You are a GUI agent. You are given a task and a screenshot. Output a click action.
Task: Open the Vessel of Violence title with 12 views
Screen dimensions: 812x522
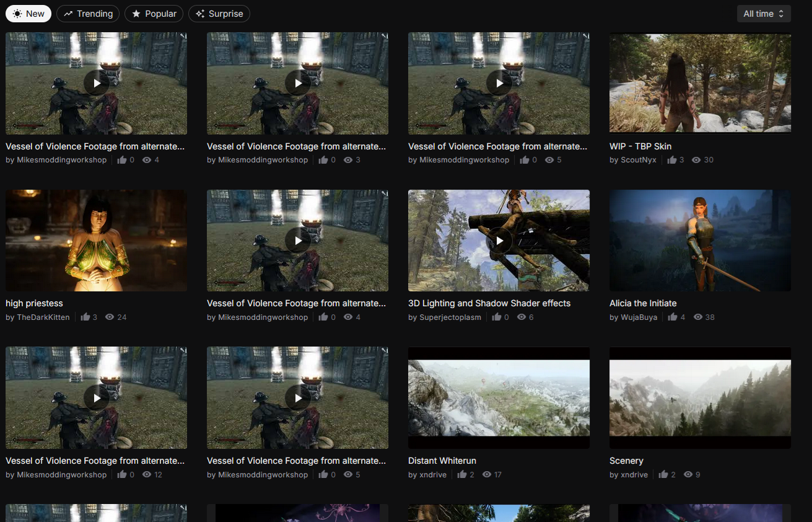tap(95, 461)
